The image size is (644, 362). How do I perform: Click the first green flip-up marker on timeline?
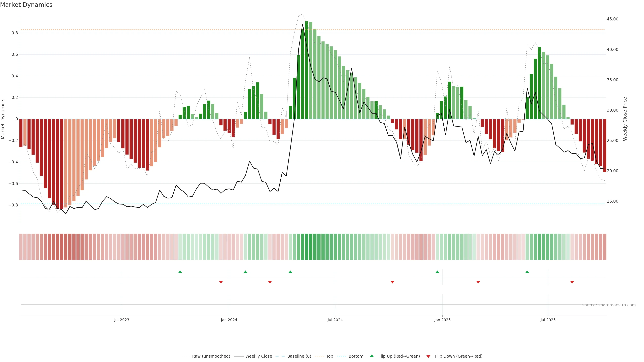tap(180, 272)
